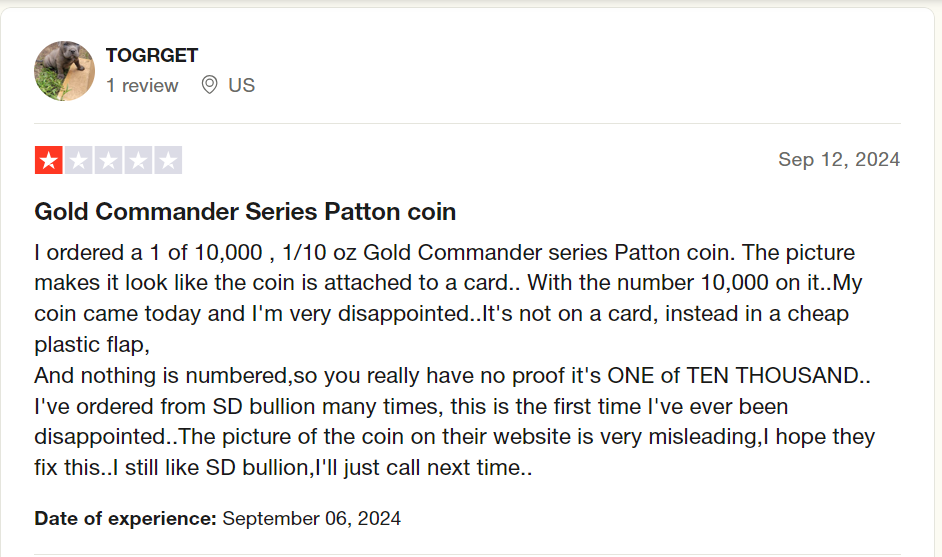Open TOGRGET's dog profile picture
Image resolution: width=942 pixels, height=557 pixels.
click(64, 71)
